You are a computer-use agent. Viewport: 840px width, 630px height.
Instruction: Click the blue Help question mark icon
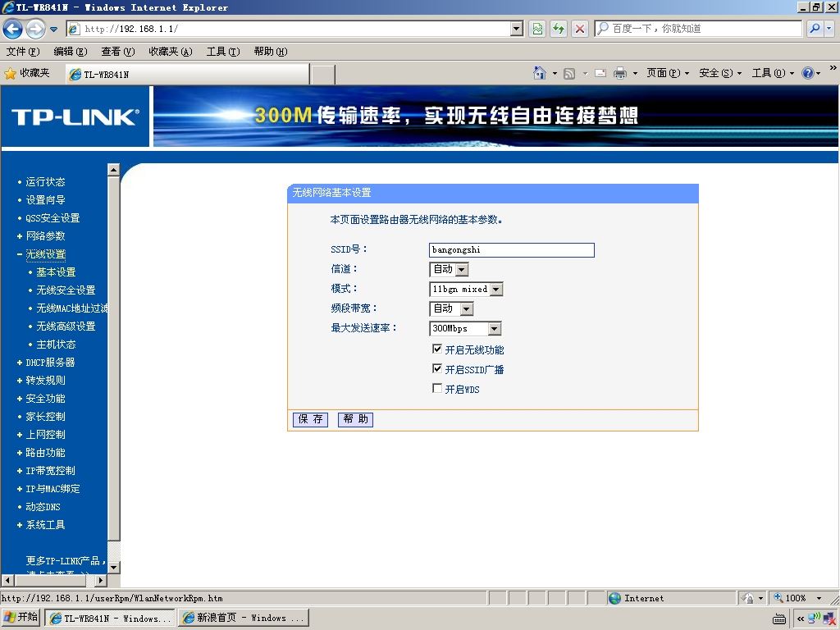coord(807,73)
